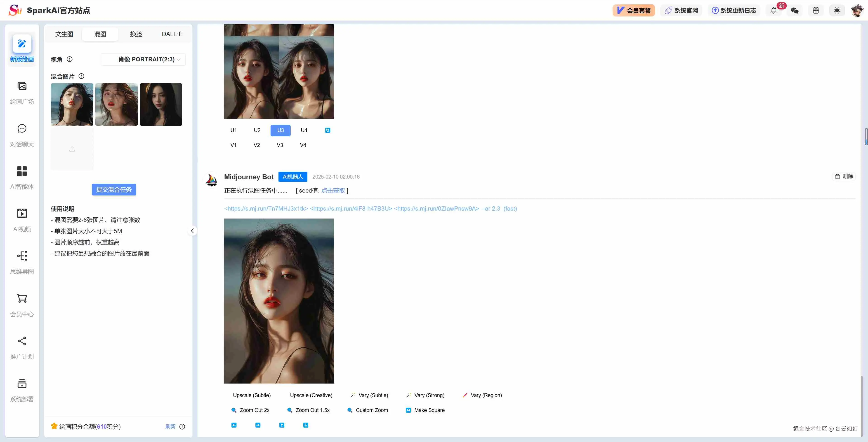Toggle light/dark theme with the sun icon
868x442 pixels.
[x=837, y=10]
